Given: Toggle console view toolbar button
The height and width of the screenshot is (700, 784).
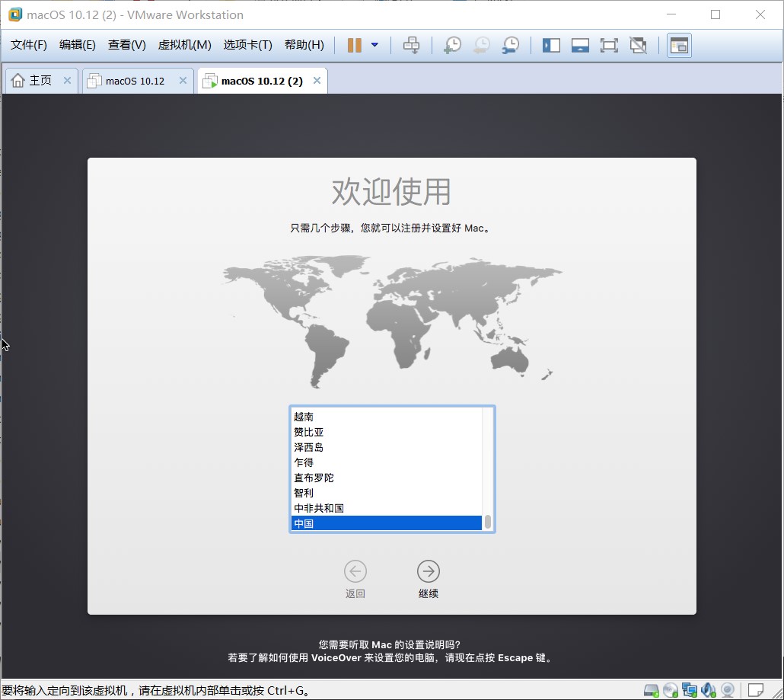Looking at the screenshot, I should (679, 46).
